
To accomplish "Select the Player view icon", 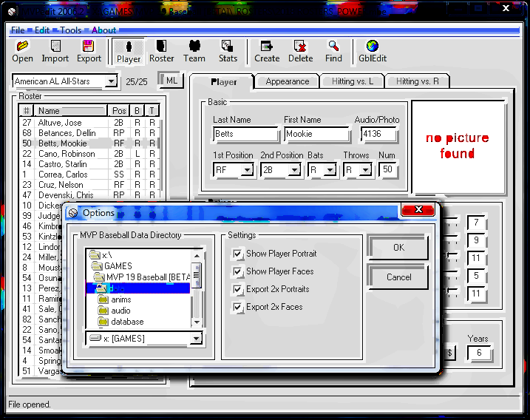I will (129, 47).
